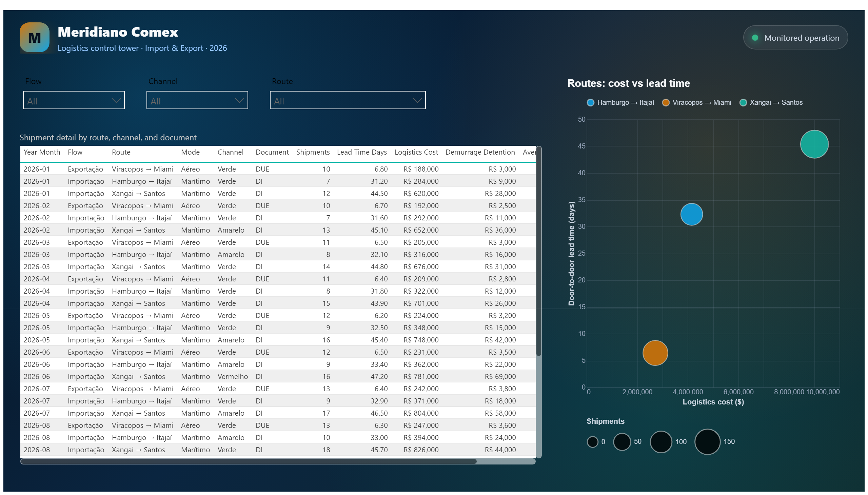
Task: Click the Monitored operation pill button
Action: point(795,37)
